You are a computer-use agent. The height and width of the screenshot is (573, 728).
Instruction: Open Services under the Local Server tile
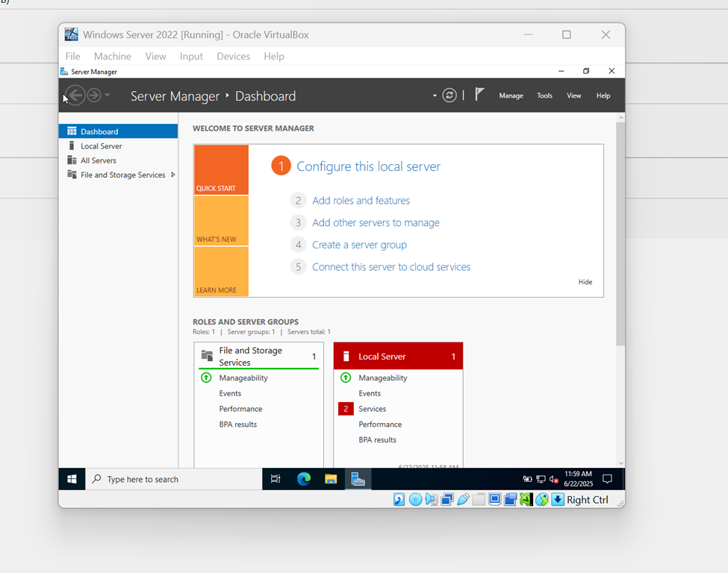click(372, 409)
